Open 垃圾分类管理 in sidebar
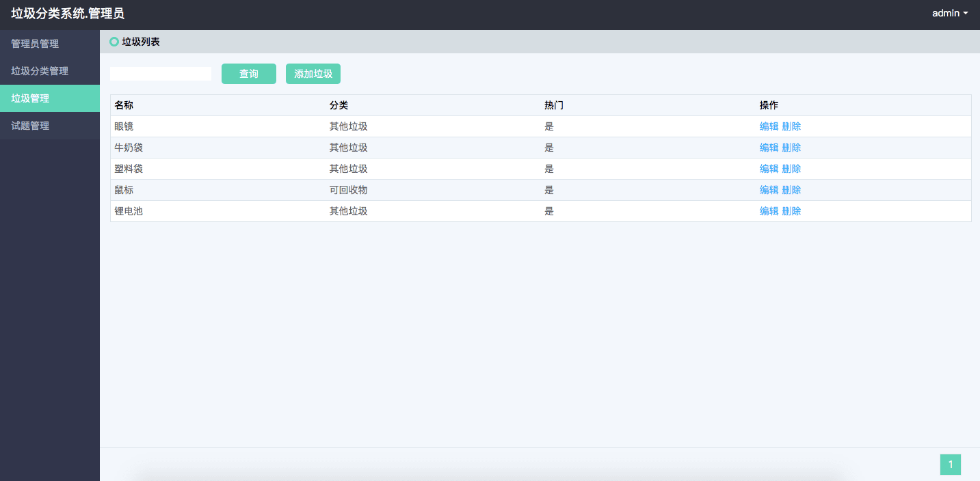The image size is (980, 481). (50, 71)
